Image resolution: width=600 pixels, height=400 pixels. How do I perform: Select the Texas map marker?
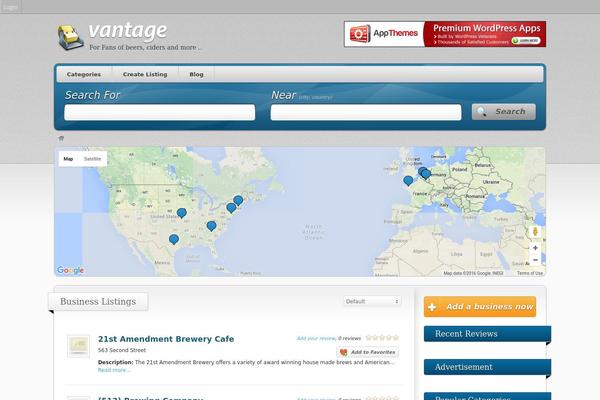tap(174, 239)
